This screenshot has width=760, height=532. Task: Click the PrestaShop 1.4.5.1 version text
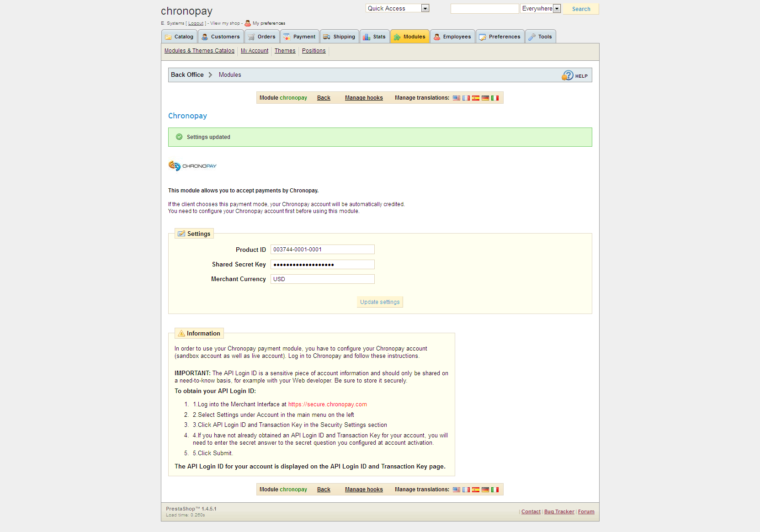pos(191,509)
